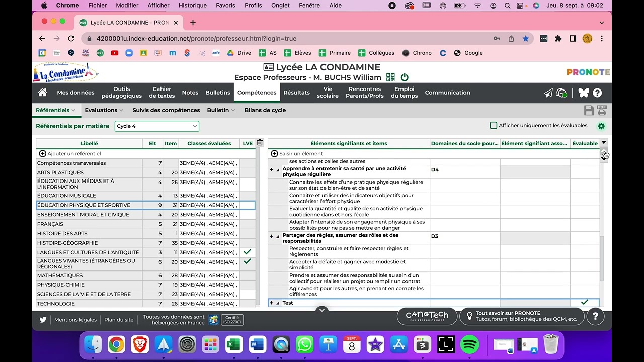644x362 pixels.
Task: Open the ISO 27001 certification badge
Action: [x=232, y=320]
